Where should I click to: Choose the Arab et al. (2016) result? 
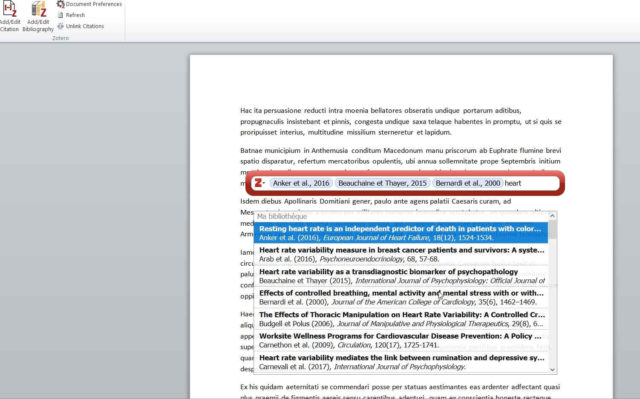[x=401, y=254]
